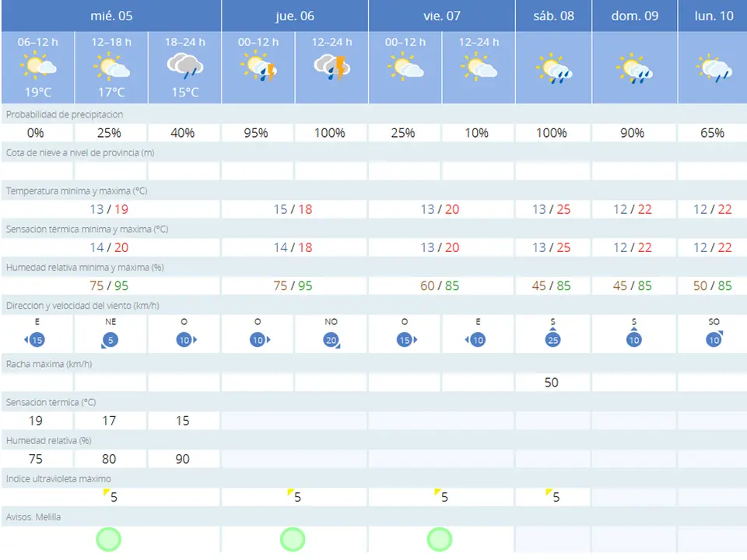Click the Indice ultravioleta maximo label
The width and height of the screenshot is (747, 560).
coord(58,478)
